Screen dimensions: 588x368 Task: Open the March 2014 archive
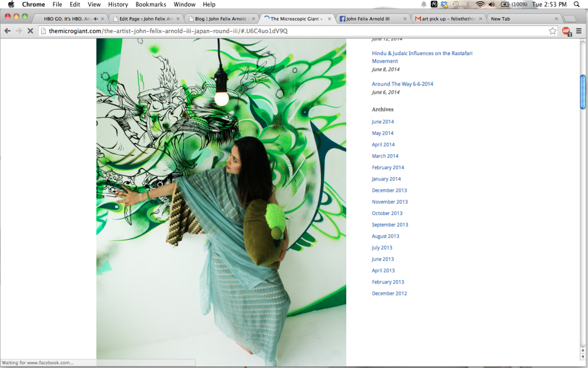coord(385,156)
